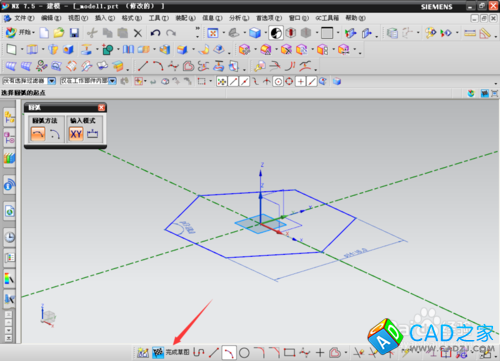The image size is (500, 361).
Task: Select the line tool in bottom toolbar
Action: pos(214,352)
